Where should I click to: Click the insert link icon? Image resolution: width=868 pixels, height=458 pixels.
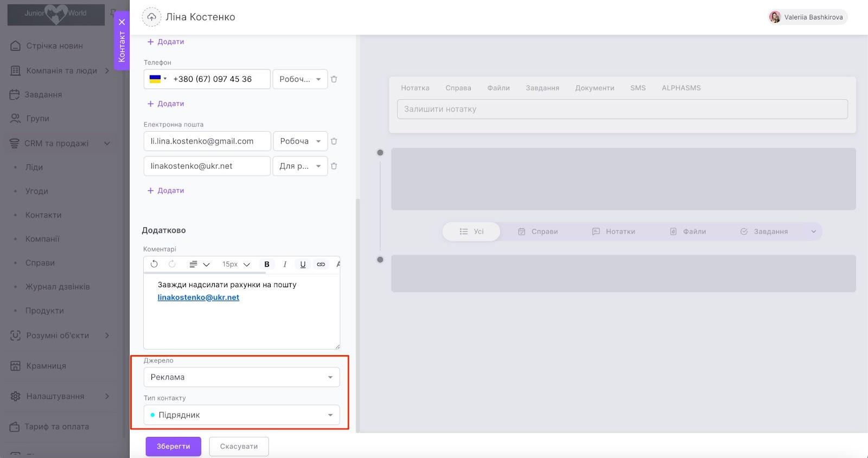click(x=321, y=264)
